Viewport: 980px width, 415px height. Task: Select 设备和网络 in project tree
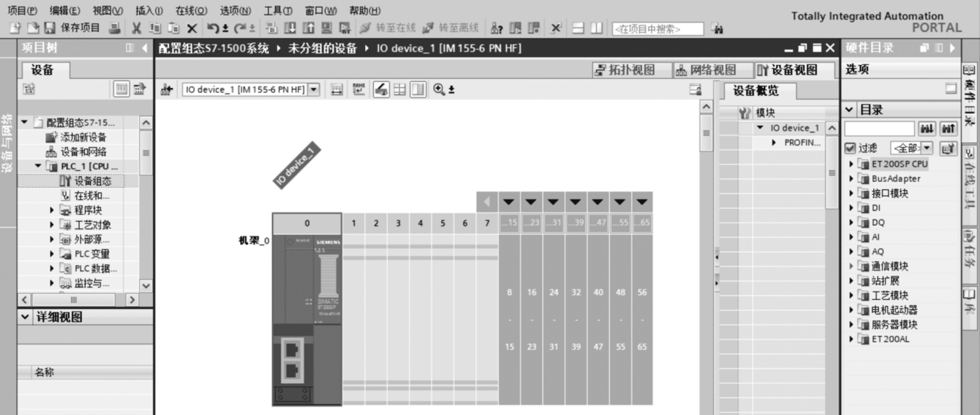[83, 152]
